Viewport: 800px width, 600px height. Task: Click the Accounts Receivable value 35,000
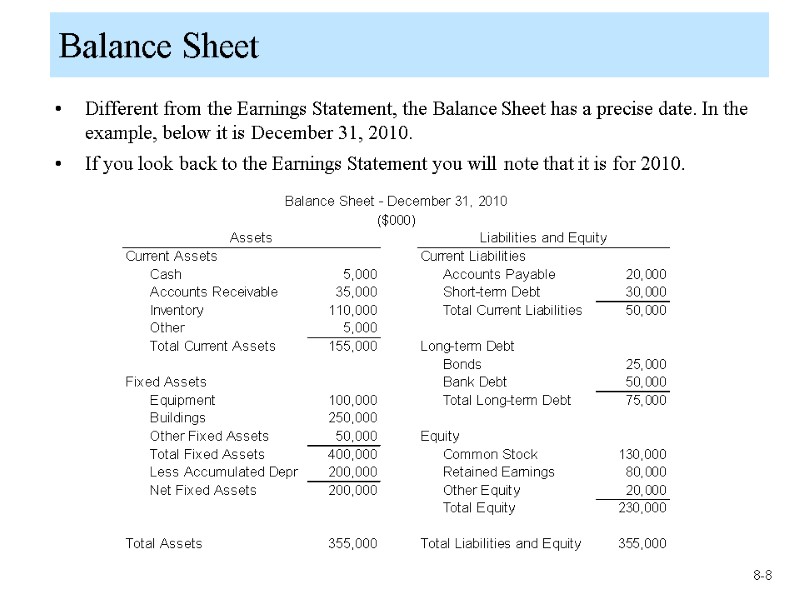[356, 292]
